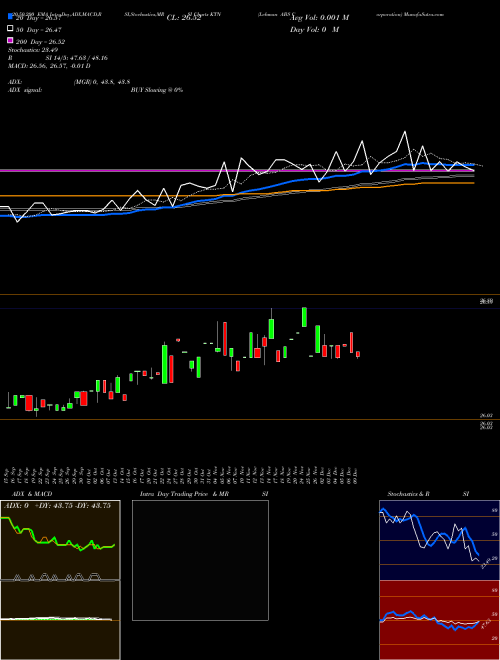Click the 'Day Vol: 0 M' label
The height and width of the screenshot is (660, 500).
314,29
